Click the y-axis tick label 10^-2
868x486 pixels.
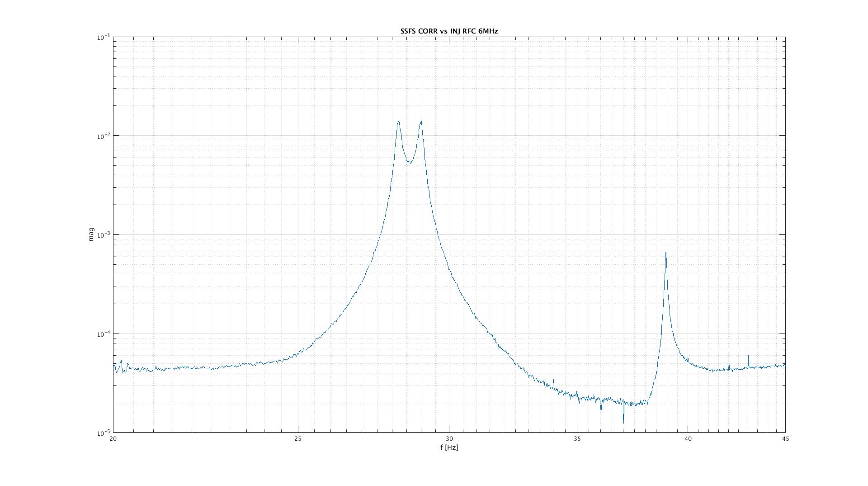pos(103,136)
